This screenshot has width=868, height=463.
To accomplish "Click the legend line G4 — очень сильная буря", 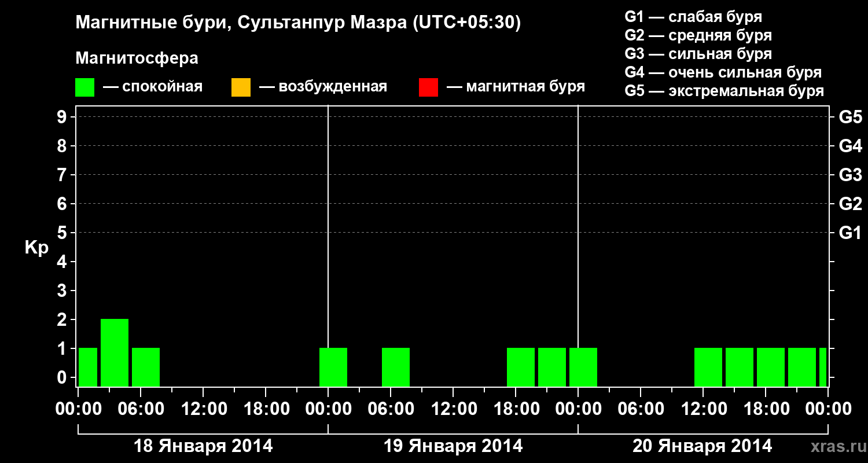I will [x=723, y=72].
